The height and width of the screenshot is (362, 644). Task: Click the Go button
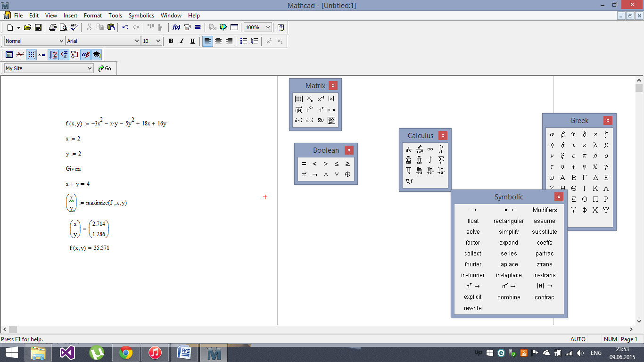click(105, 68)
